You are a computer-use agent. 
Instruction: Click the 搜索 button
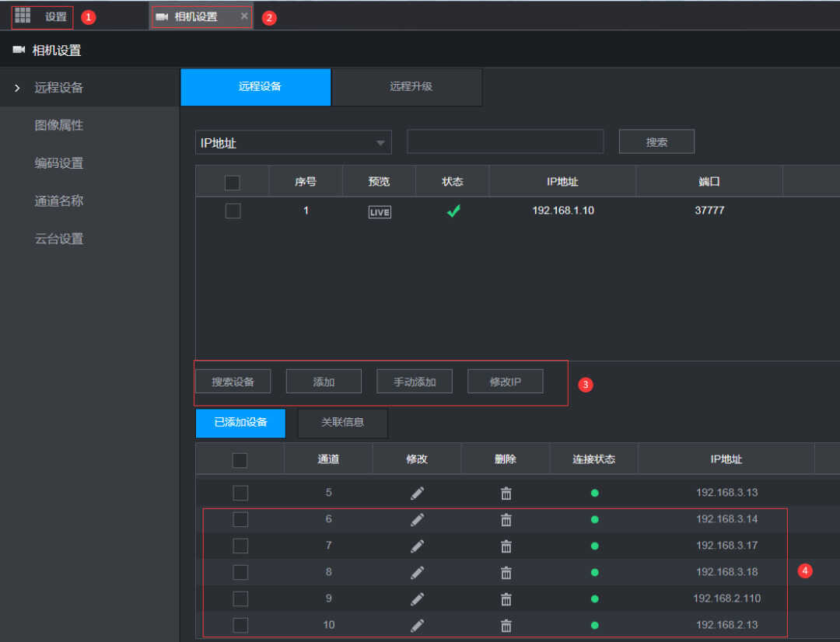pos(656,142)
